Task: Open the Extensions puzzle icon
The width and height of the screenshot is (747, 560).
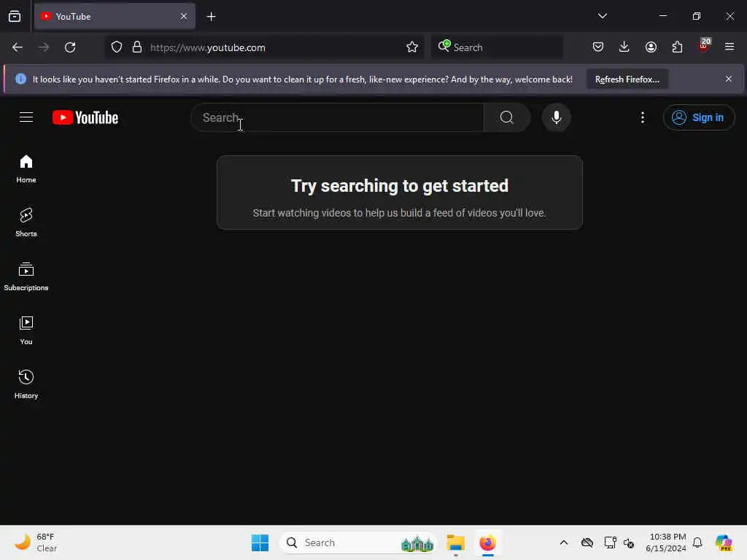Action: 677,47
